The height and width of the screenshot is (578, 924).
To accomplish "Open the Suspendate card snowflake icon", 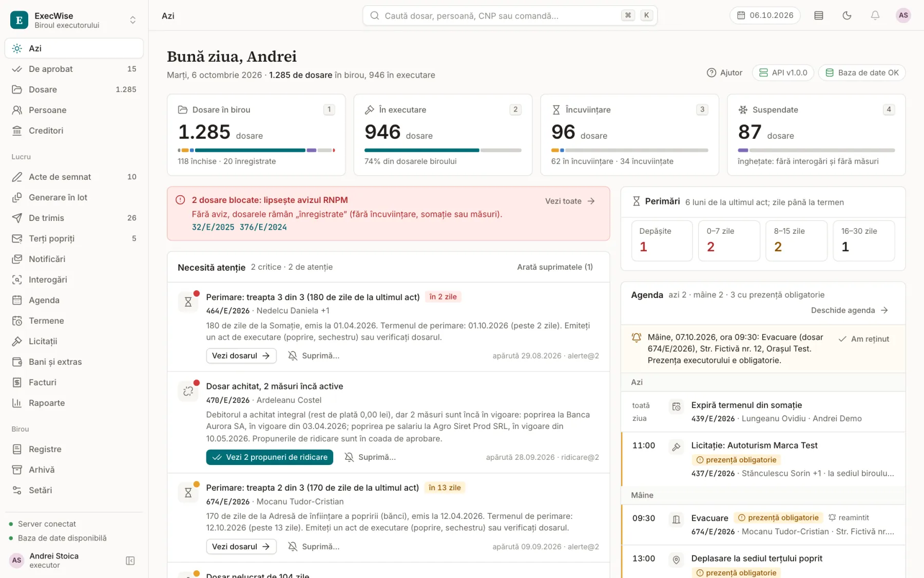I will [x=743, y=110].
